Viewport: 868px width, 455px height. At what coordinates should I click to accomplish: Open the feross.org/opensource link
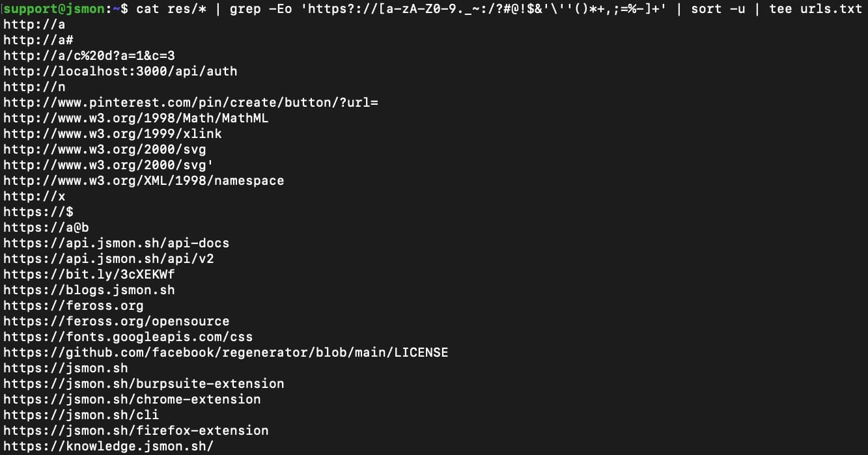click(117, 322)
